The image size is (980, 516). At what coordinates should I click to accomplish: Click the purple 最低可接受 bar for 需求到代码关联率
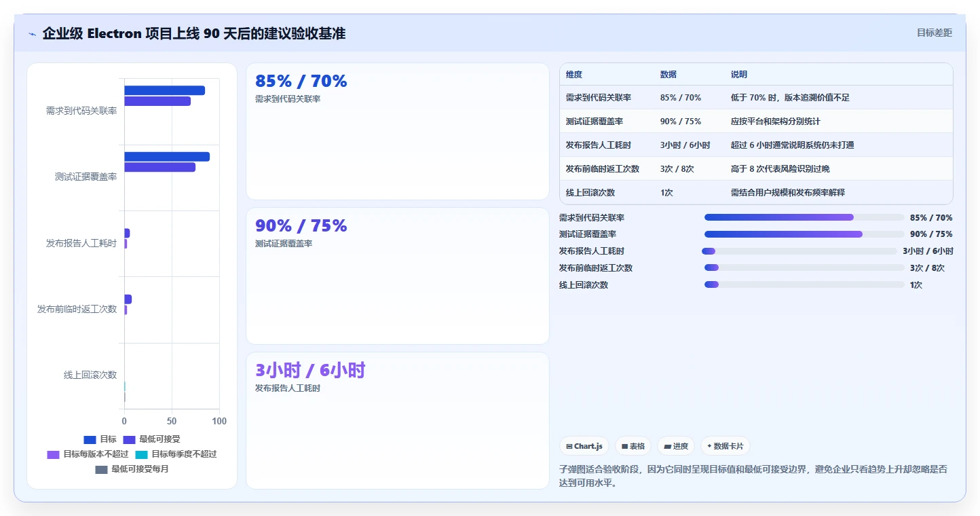coord(157,101)
